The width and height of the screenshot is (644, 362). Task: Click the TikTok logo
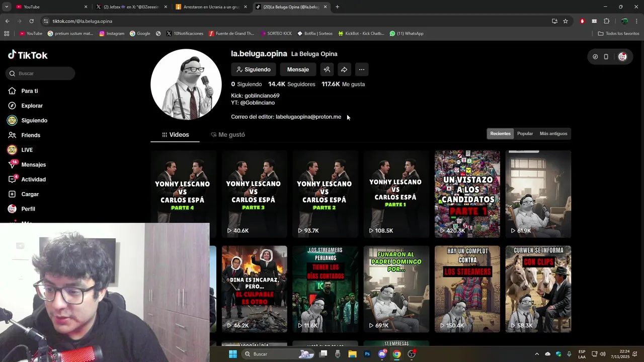click(x=28, y=55)
